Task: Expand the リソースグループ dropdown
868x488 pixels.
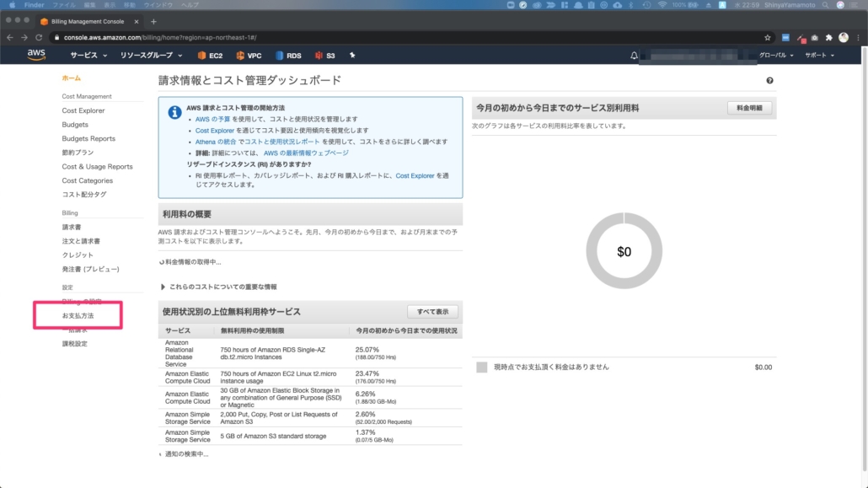Action: [152, 56]
